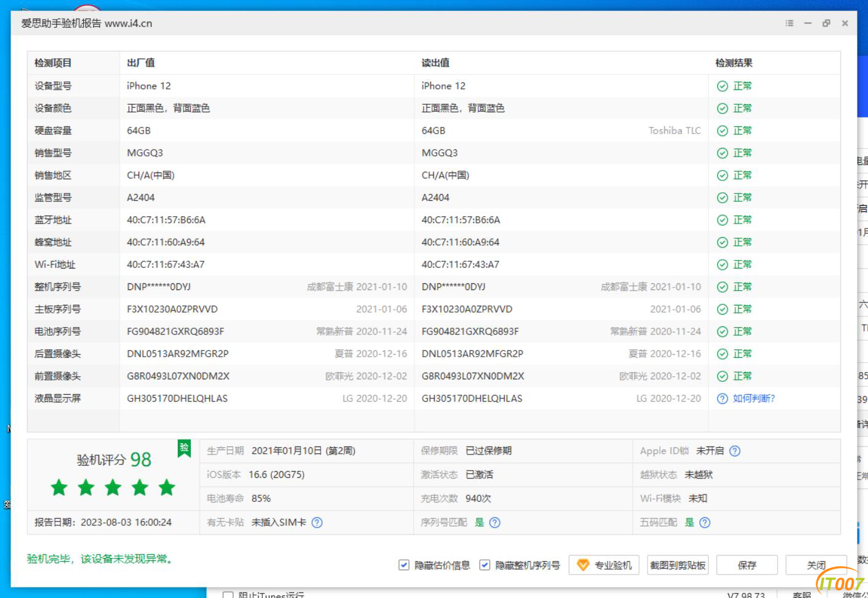Image resolution: width=868 pixels, height=598 pixels.
Task: Click check icon in 主板序列号 row result
Action: click(x=723, y=309)
